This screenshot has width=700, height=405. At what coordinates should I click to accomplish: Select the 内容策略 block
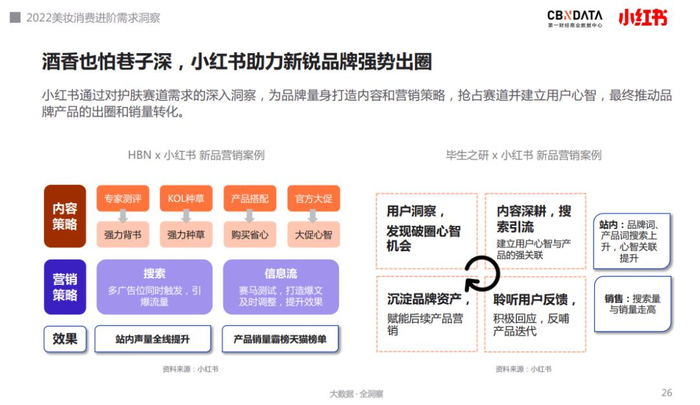point(65,216)
